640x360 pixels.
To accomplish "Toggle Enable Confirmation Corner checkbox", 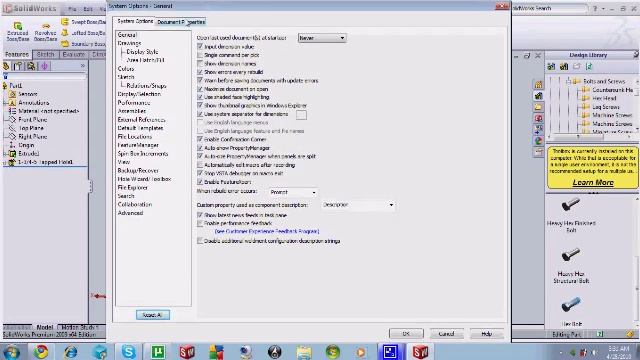I will (200, 139).
